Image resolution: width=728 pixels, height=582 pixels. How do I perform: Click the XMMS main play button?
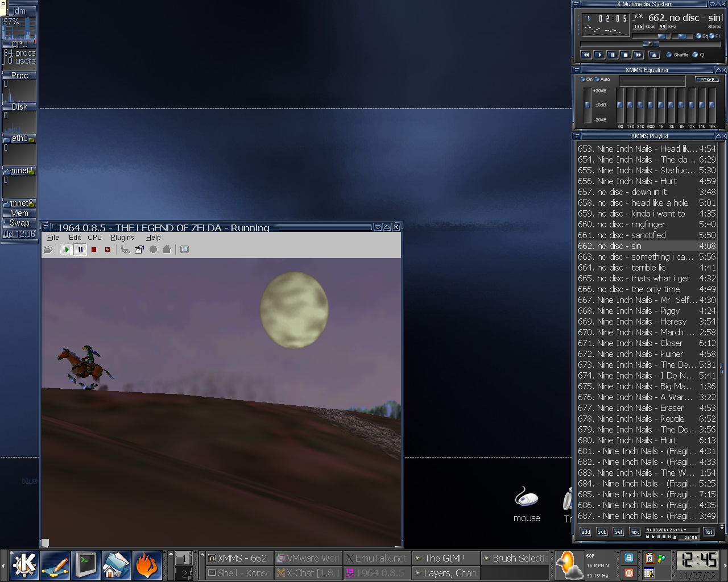click(599, 55)
